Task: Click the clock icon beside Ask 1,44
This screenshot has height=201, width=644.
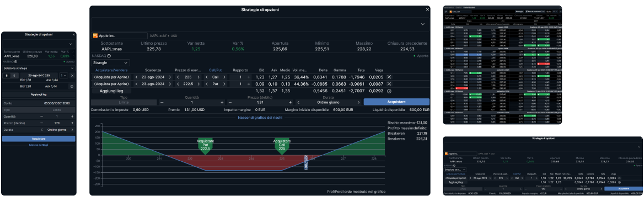Action: [72, 87]
